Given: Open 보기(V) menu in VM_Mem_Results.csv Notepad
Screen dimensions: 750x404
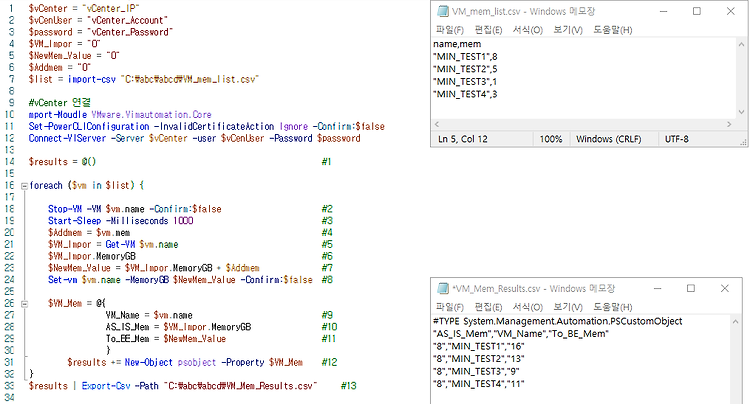Looking at the screenshot, I should pos(568,306).
